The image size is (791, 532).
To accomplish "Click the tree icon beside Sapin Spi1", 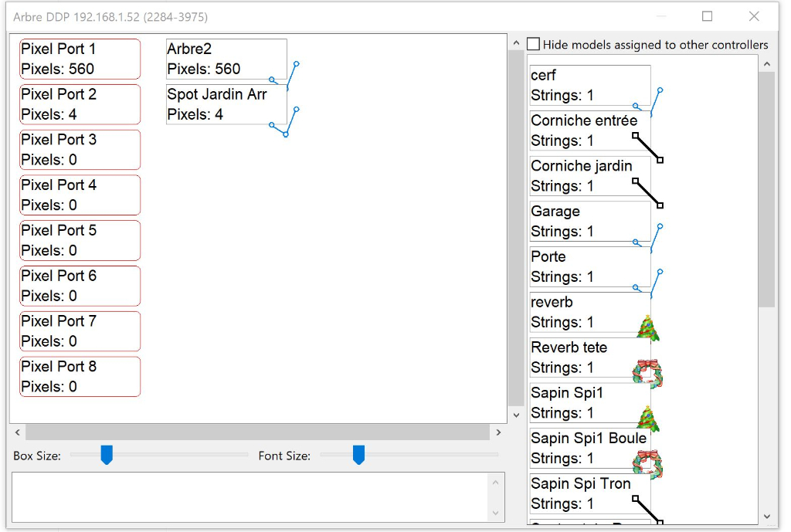I will coord(649,419).
